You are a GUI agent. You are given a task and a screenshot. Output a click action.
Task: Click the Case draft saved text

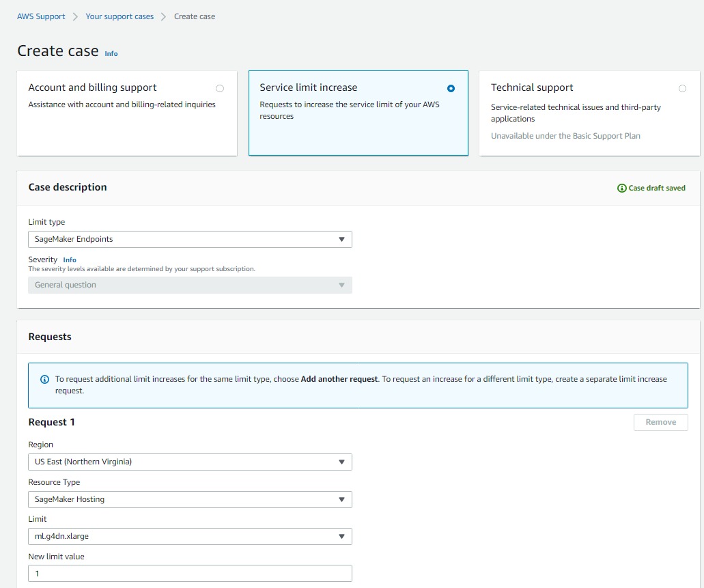coord(657,188)
